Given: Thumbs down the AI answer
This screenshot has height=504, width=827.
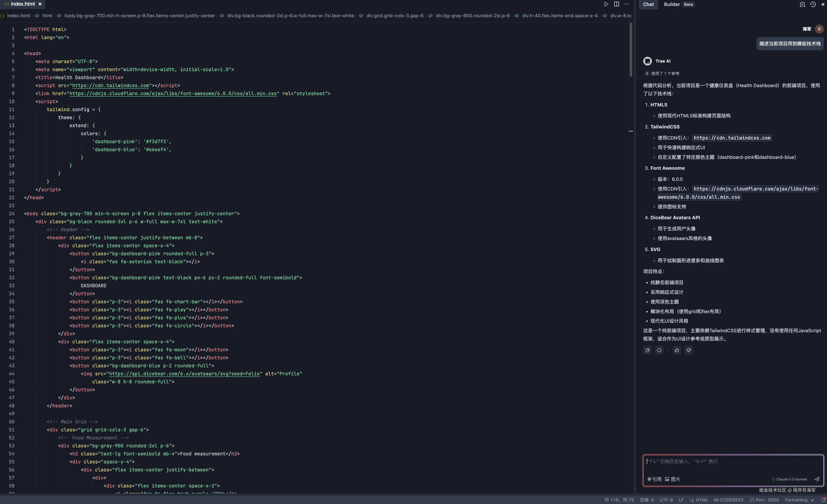Looking at the screenshot, I should (x=688, y=350).
